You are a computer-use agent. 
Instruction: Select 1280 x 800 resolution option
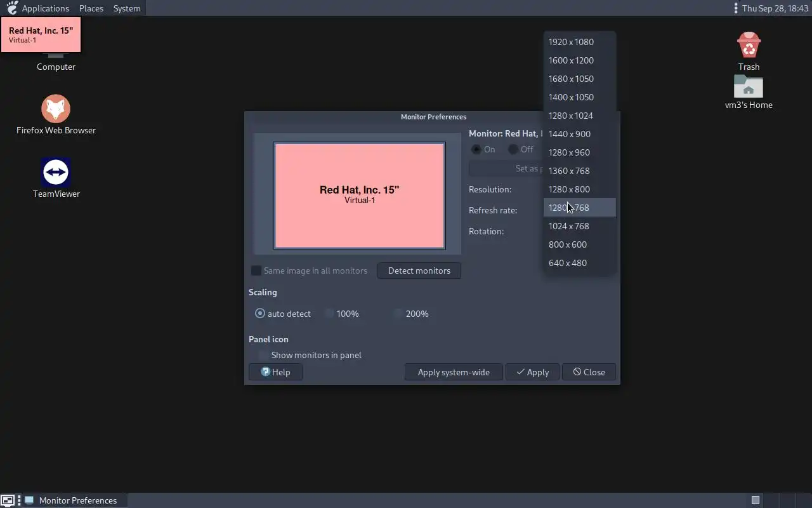[x=579, y=189]
